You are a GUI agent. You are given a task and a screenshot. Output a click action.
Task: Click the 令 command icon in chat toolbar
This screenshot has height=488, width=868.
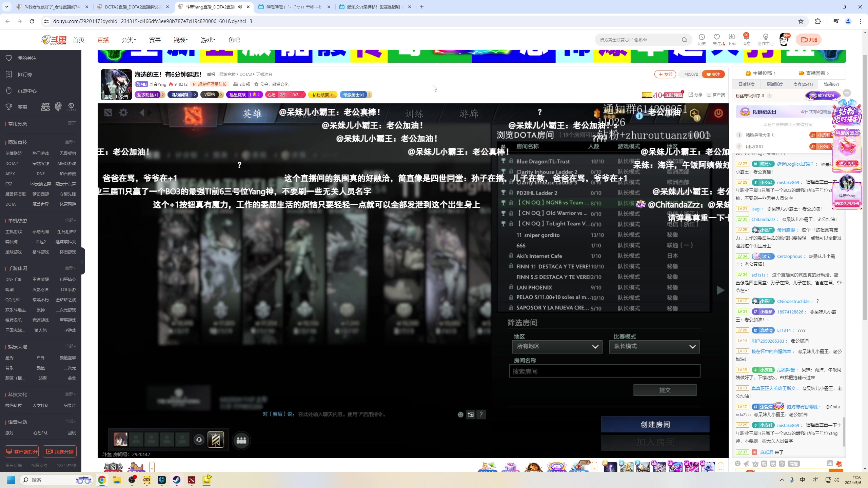(782, 463)
